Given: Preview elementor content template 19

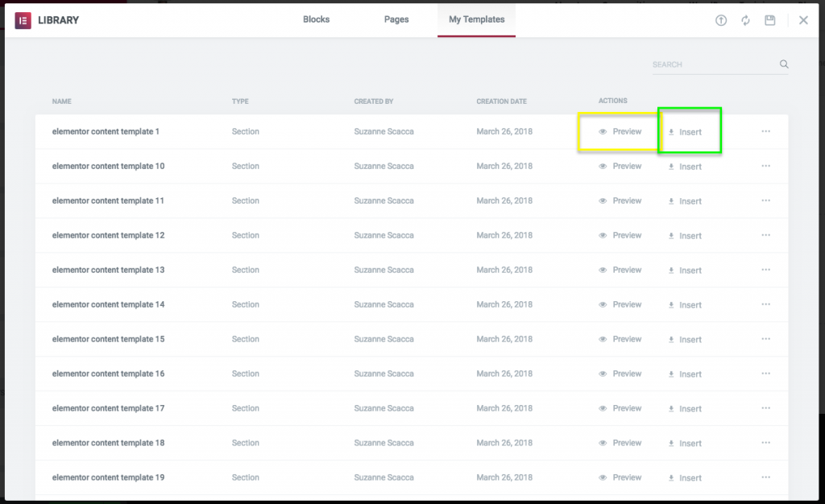Looking at the screenshot, I should coord(620,477).
